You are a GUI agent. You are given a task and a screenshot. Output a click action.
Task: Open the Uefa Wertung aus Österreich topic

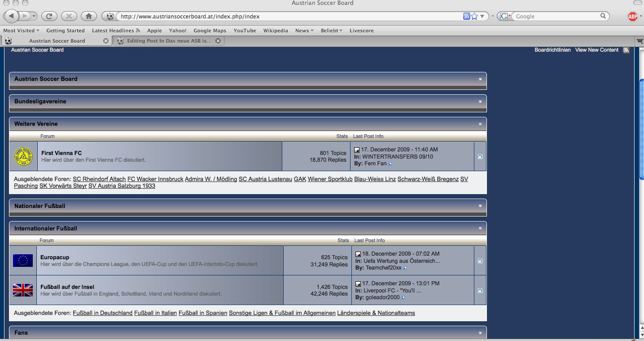402,261
